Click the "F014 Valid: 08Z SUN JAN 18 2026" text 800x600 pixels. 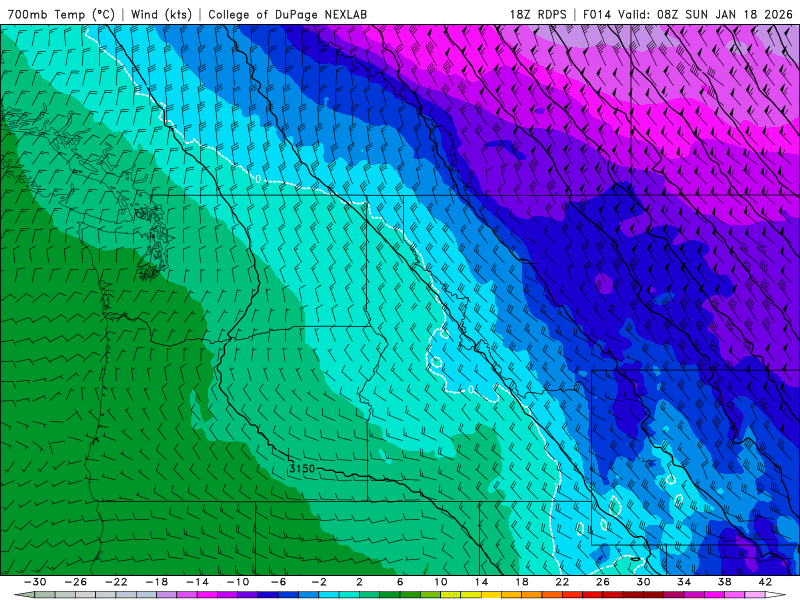pos(688,15)
